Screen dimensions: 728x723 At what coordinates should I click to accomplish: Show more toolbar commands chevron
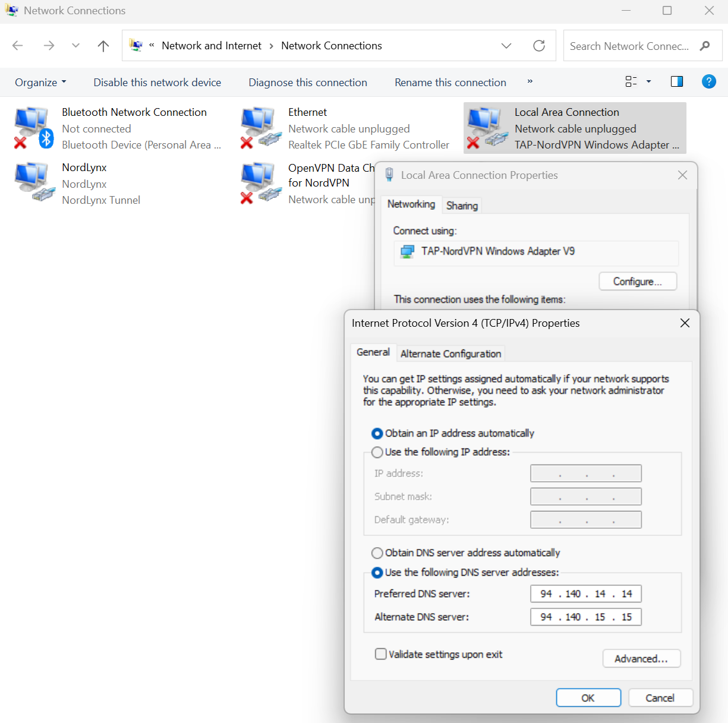point(530,81)
